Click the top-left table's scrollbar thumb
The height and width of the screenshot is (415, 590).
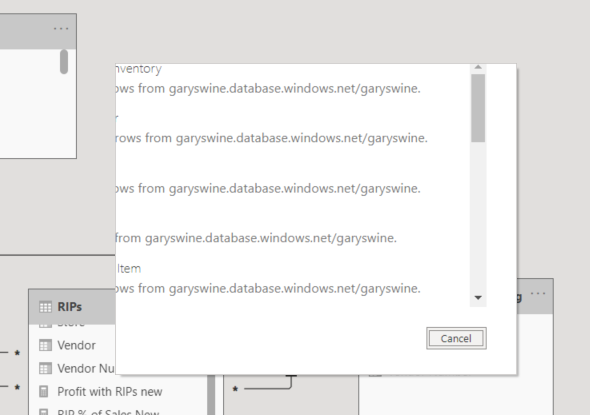click(x=64, y=61)
